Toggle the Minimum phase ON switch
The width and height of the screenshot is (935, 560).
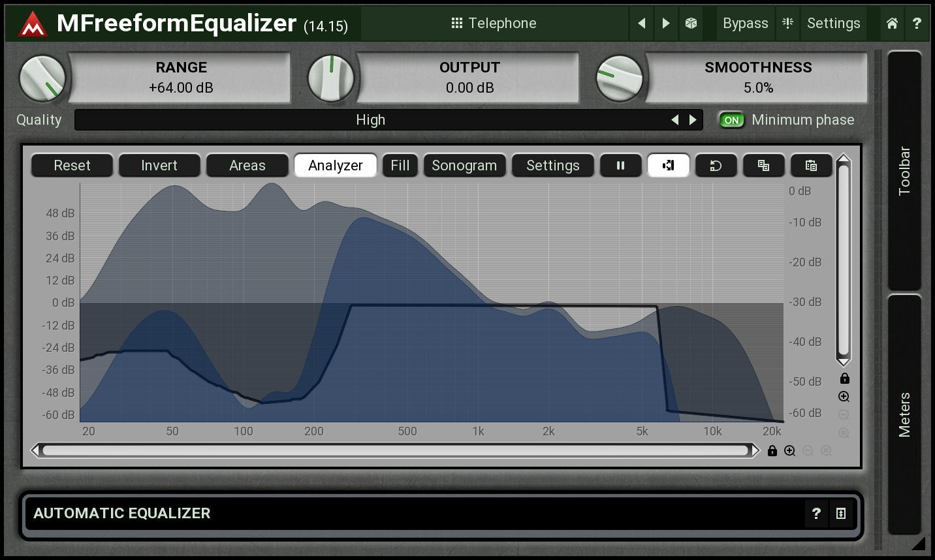(x=731, y=120)
